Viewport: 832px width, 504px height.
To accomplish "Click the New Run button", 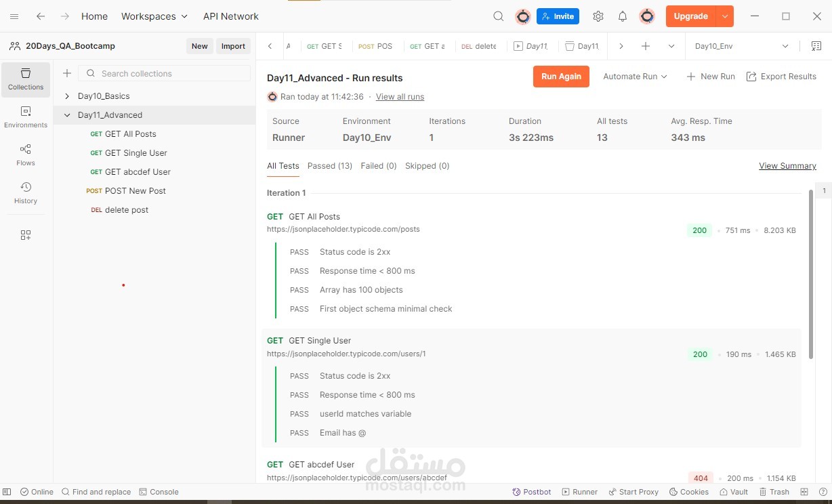I will point(711,77).
